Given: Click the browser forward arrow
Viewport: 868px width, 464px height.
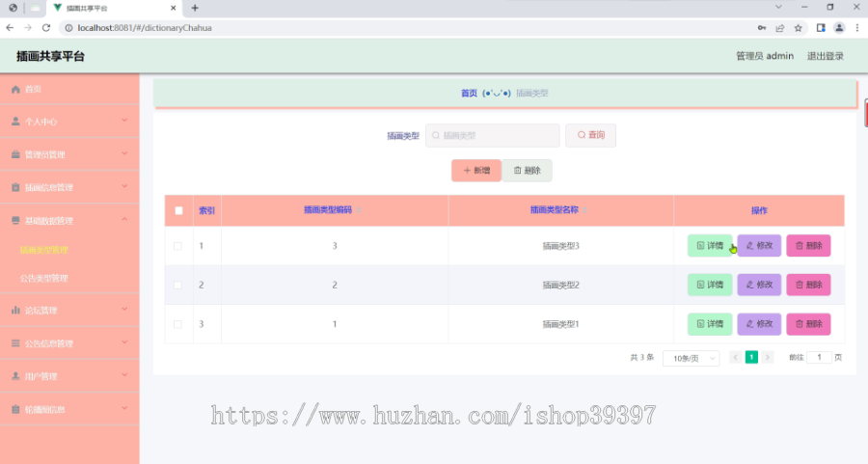Looking at the screenshot, I should tap(28, 28).
